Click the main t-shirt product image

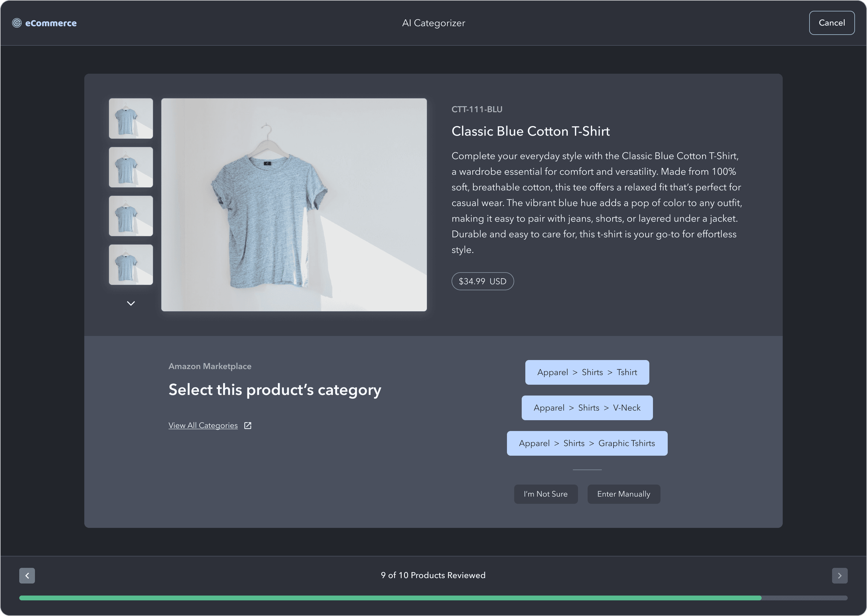click(x=294, y=205)
